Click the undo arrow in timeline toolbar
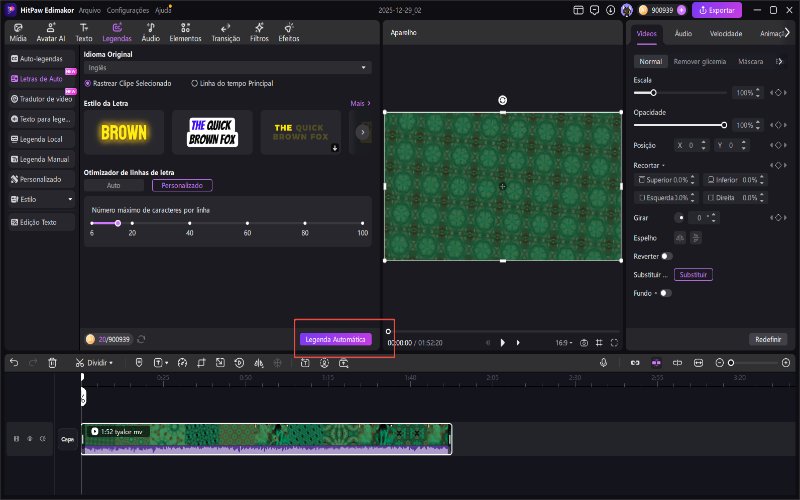The image size is (800, 500). tap(14, 362)
